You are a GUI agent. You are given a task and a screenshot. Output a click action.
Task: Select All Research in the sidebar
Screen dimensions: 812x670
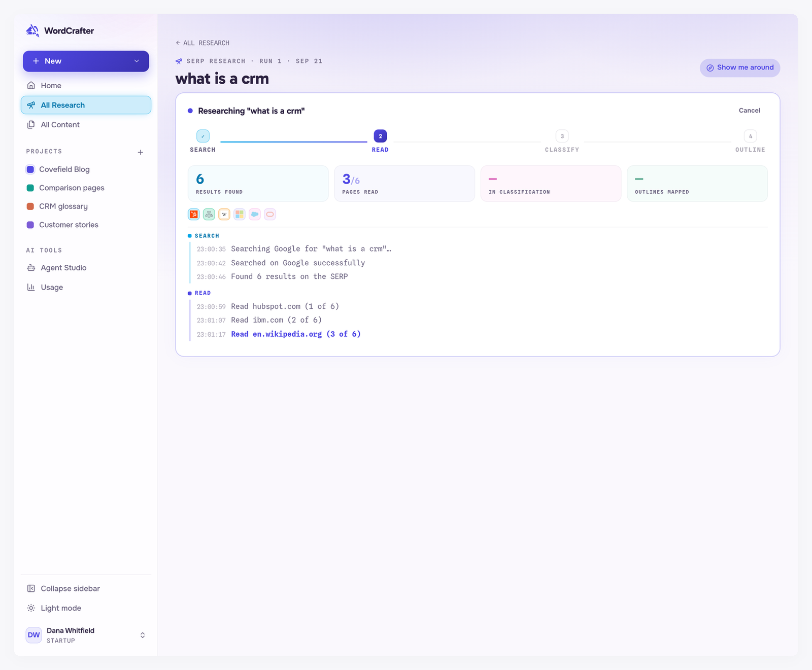point(86,105)
